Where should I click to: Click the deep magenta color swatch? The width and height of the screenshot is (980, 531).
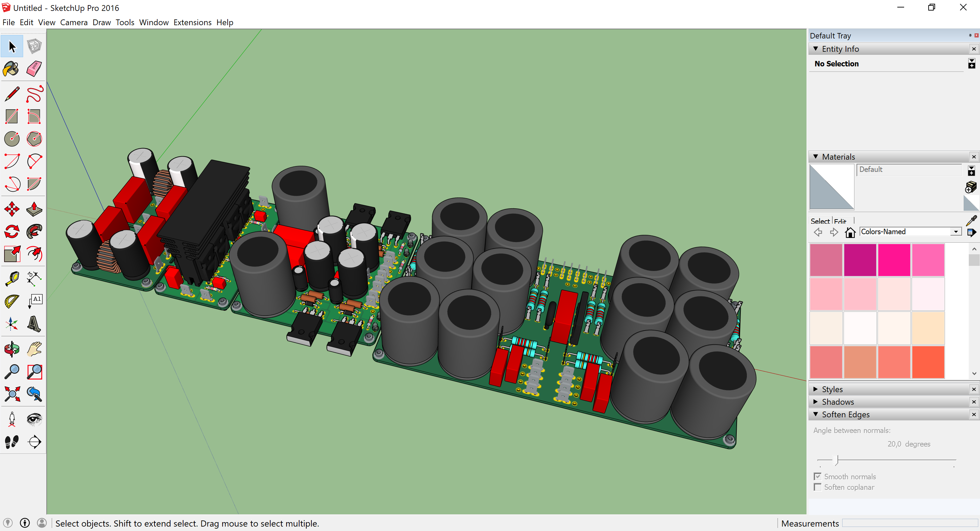point(860,260)
